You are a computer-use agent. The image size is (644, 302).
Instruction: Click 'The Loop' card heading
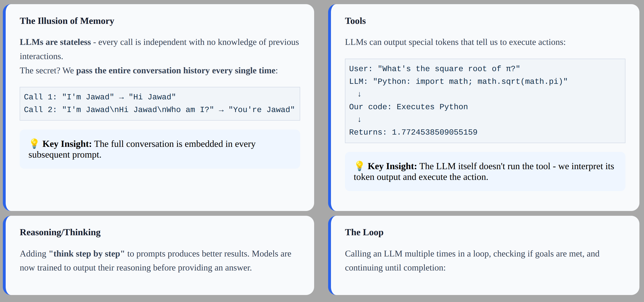tap(364, 232)
